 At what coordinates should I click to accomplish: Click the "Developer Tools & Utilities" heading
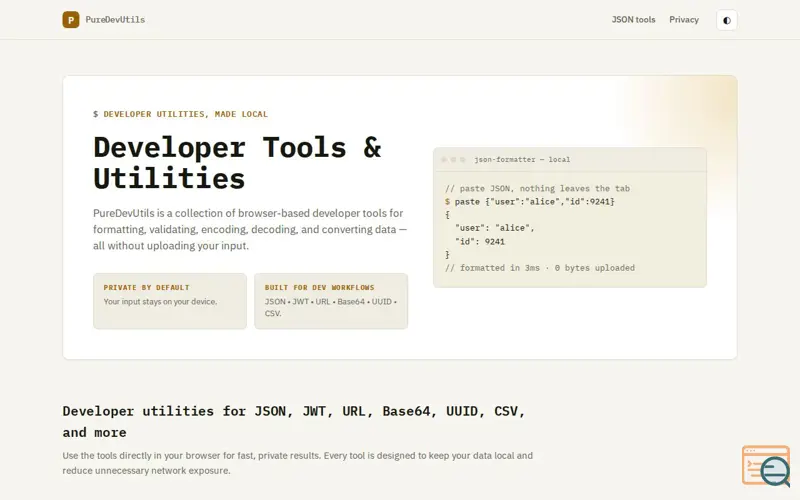[x=237, y=163]
